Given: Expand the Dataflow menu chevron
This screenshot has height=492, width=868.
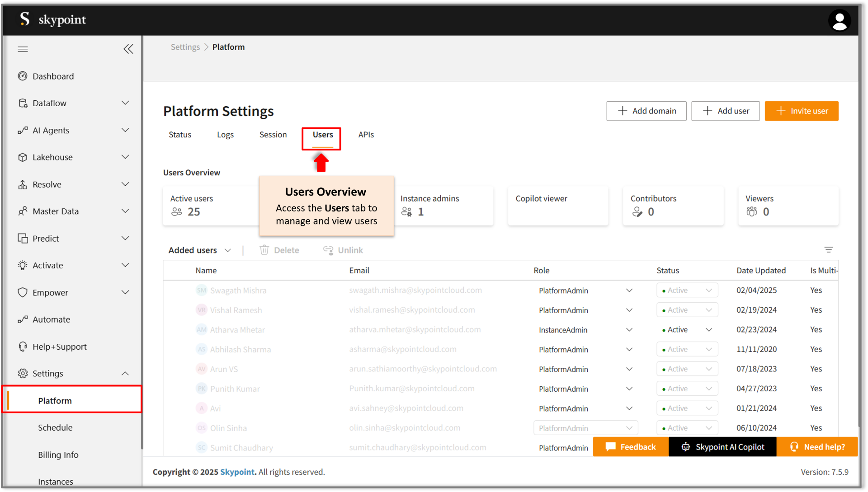Looking at the screenshot, I should point(125,103).
